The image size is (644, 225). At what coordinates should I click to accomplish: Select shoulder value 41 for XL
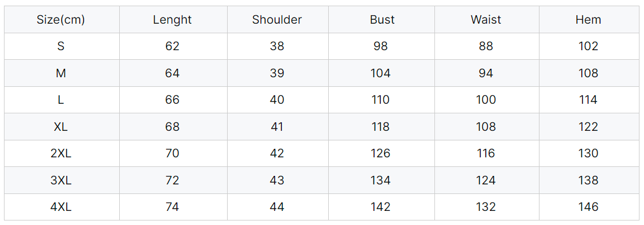277,127
